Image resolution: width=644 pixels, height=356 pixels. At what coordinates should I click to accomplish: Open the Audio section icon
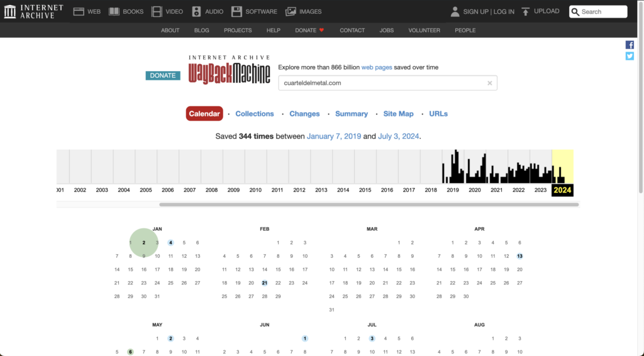[x=196, y=11]
